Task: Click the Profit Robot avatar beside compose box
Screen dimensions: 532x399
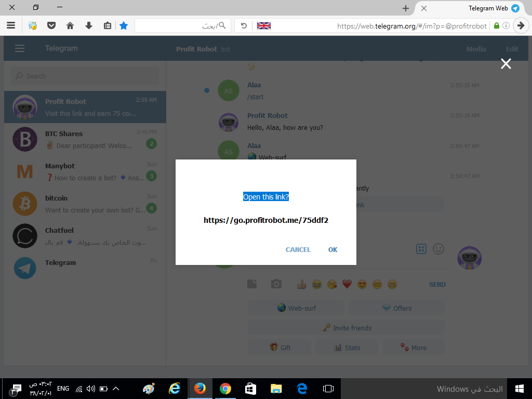Action: point(469,258)
